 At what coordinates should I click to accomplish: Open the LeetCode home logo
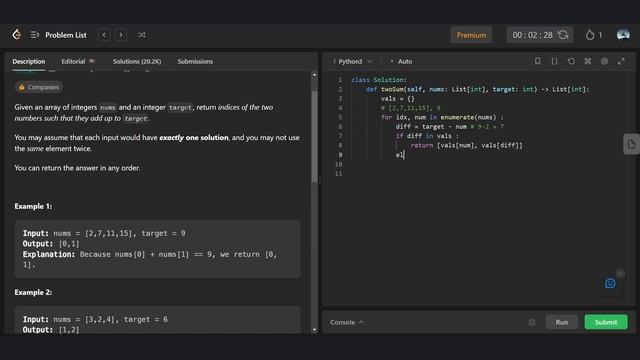17,35
